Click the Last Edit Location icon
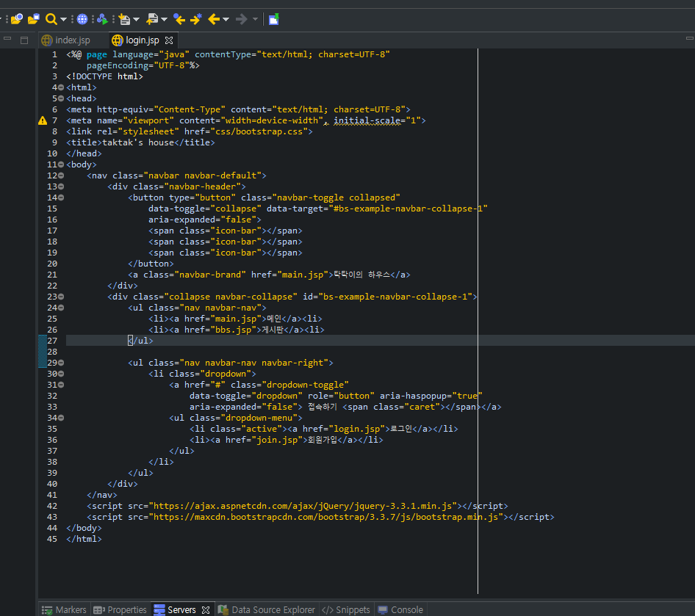695x616 pixels. coord(179,19)
